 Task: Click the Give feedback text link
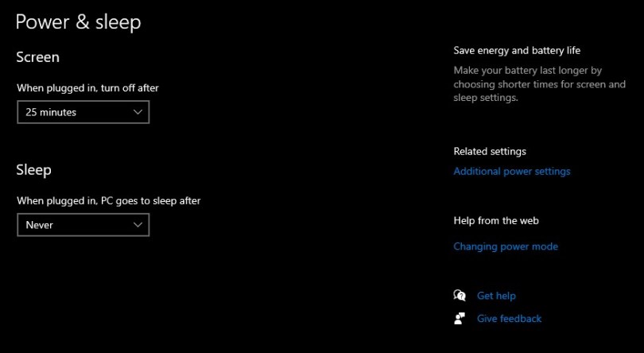(509, 319)
